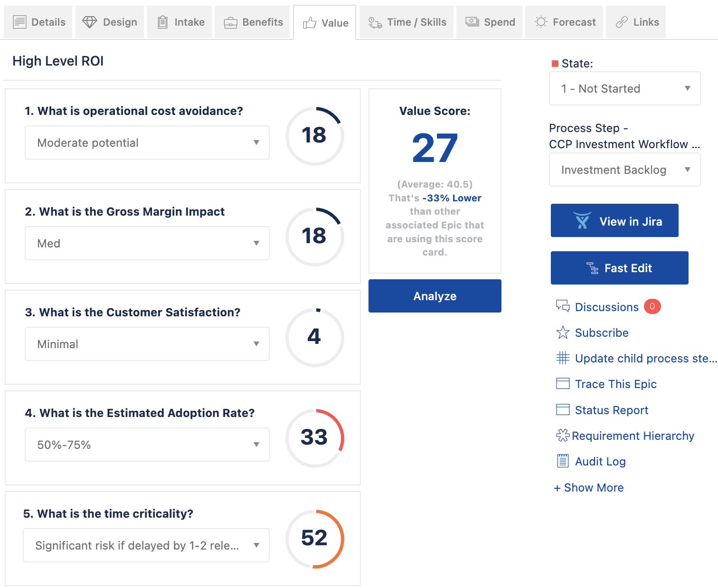Open the State dropdown showing Not Started
Viewport: 718px width, 588px height.
[x=625, y=88]
